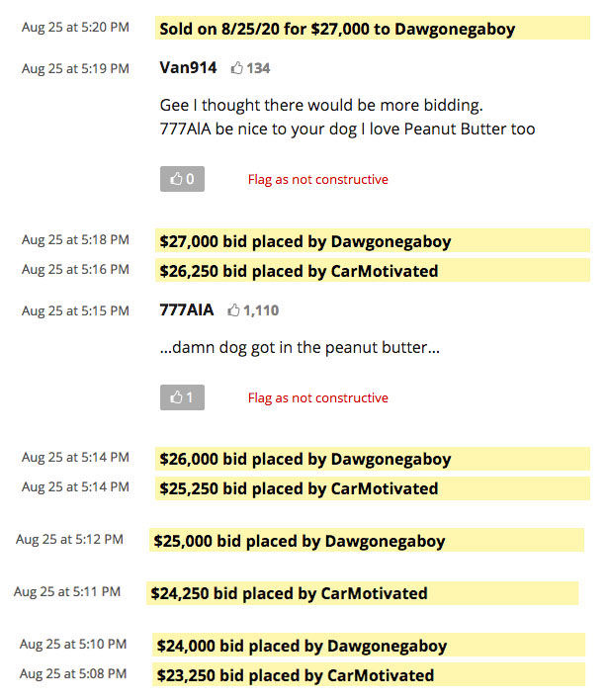Click the $25,000 bid by Dawgonegaboy

pos(299,541)
